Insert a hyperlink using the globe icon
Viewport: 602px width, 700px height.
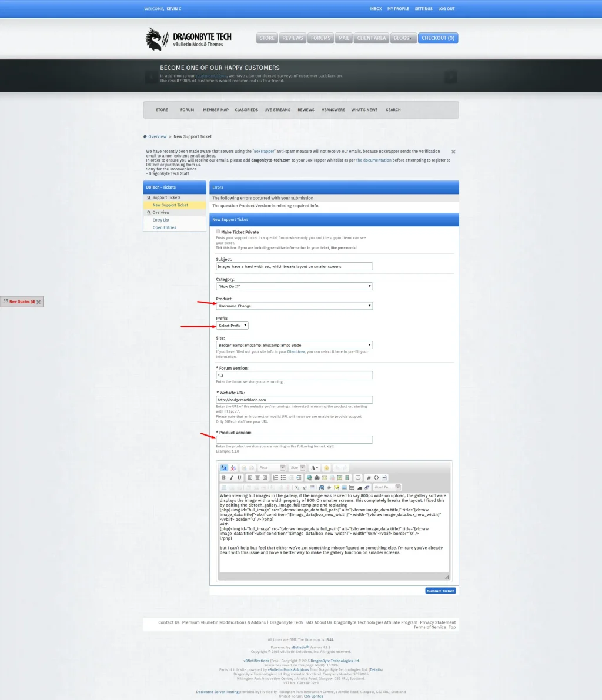(x=309, y=478)
